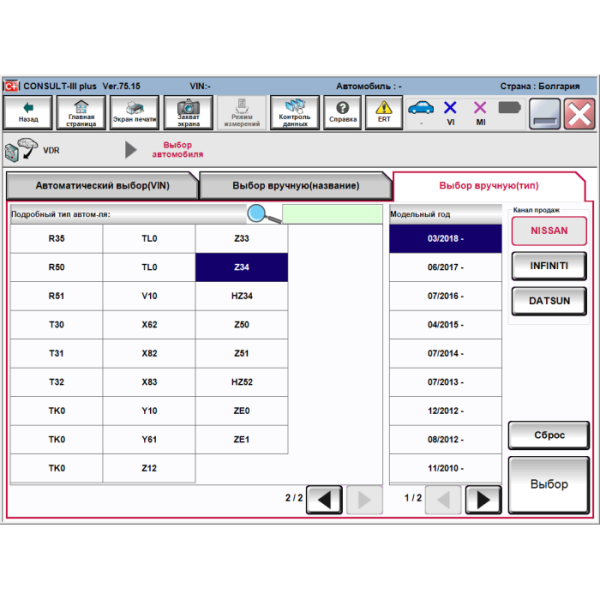Open the Справка help icon
The image size is (600, 600).
pos(343,112)
